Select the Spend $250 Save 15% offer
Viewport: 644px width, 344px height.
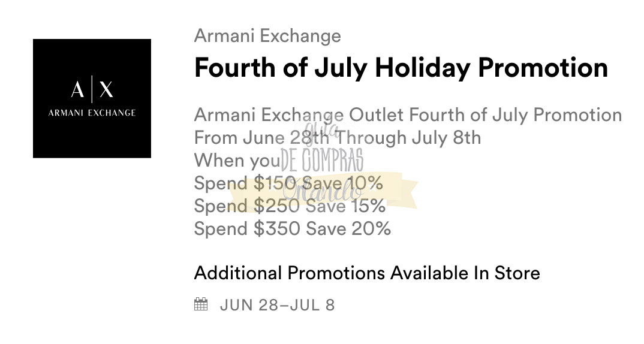(290, 206)
